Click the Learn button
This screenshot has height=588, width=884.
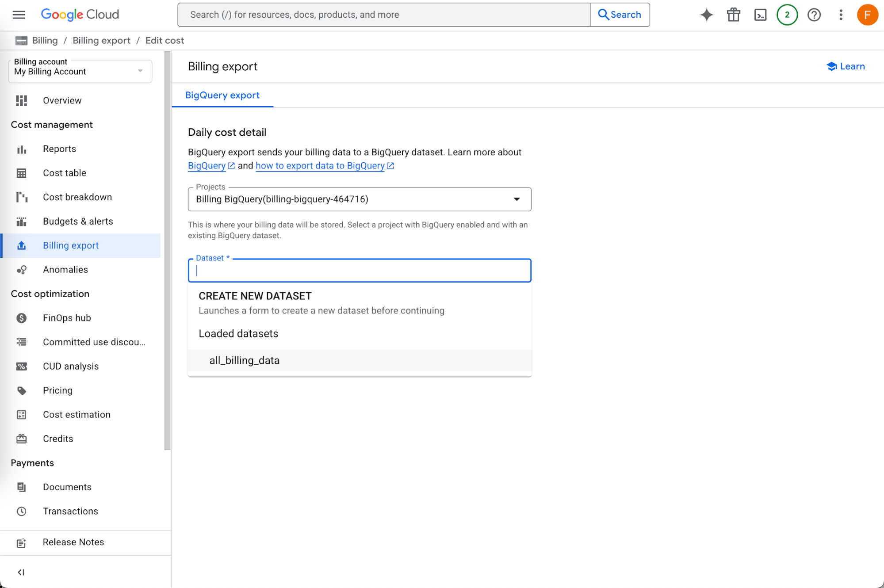[x=845, y=66]
